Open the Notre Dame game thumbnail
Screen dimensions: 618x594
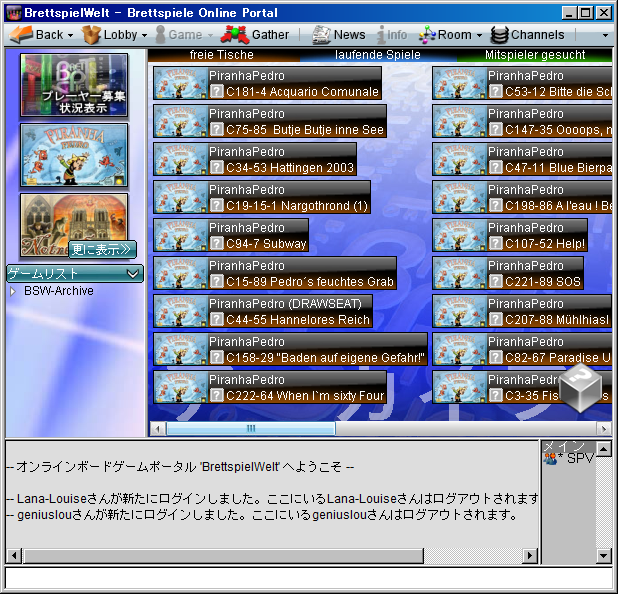pos(74,225)
